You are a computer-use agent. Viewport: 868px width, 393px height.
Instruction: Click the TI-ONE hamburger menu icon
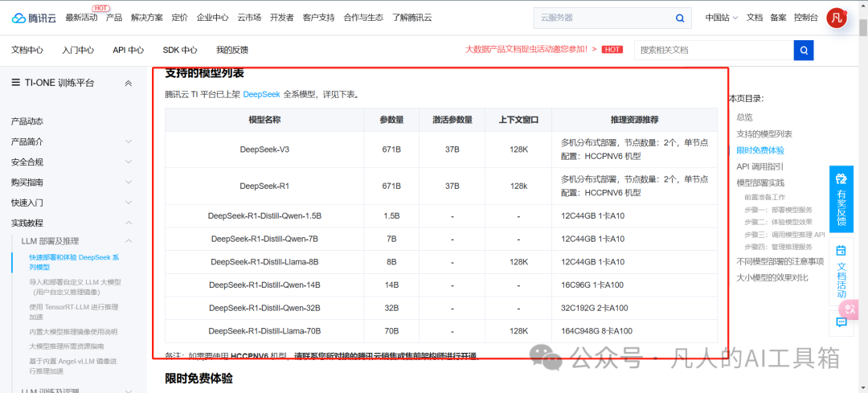coord(16,83)
